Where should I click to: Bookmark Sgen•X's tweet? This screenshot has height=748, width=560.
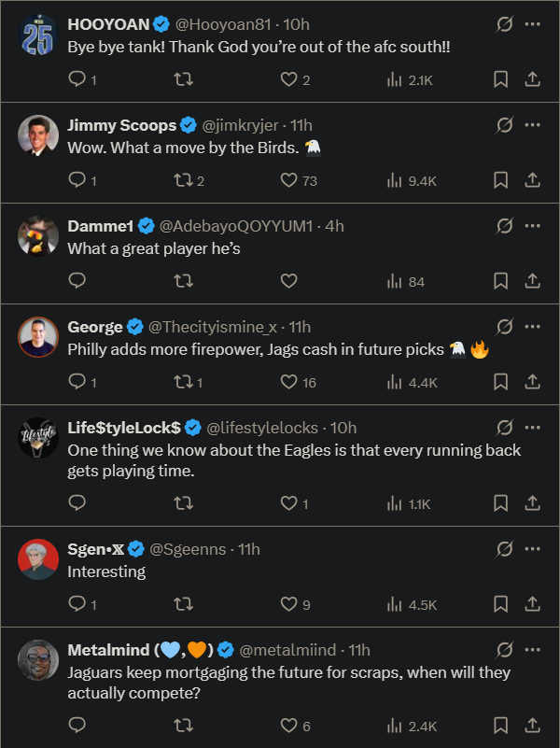pyautogui.click(x=501, y=604)
